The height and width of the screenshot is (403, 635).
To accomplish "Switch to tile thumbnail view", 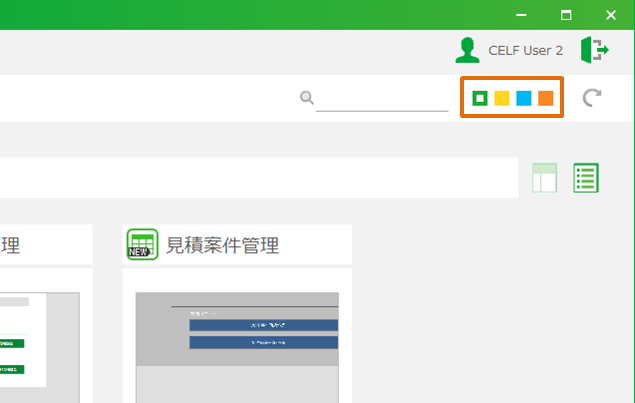I will point(544,177).
